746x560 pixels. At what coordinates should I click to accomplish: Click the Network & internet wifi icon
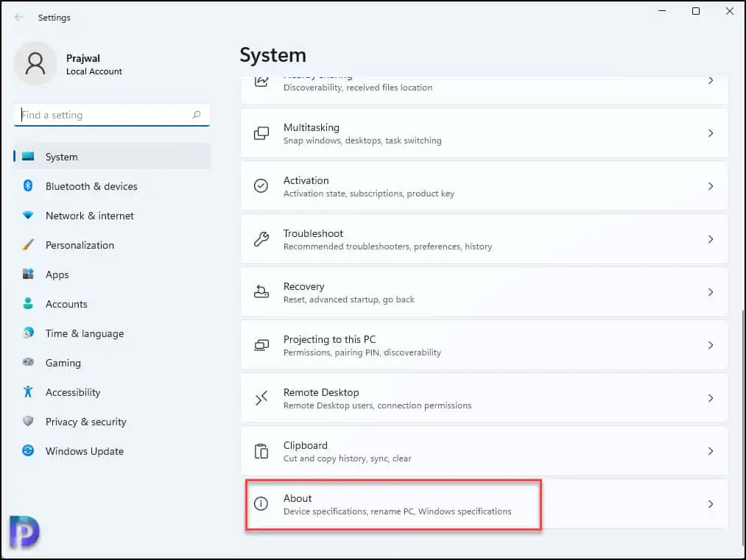point(28,216)
